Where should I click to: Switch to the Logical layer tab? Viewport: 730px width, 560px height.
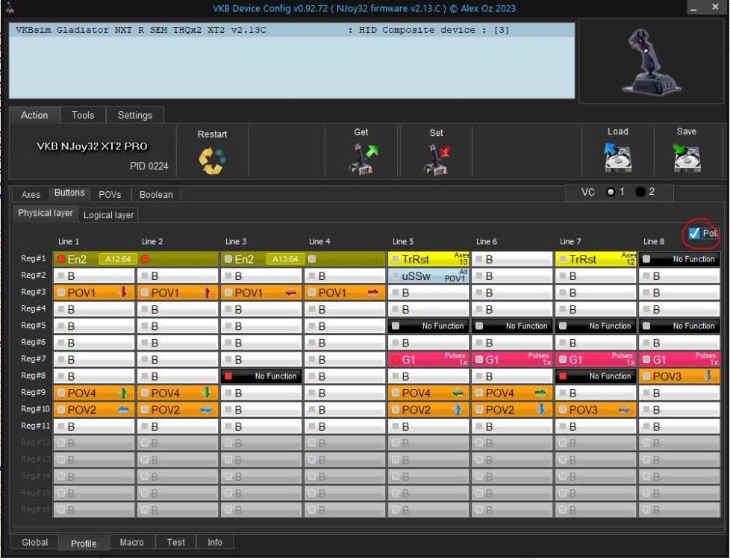pos(108,215)
